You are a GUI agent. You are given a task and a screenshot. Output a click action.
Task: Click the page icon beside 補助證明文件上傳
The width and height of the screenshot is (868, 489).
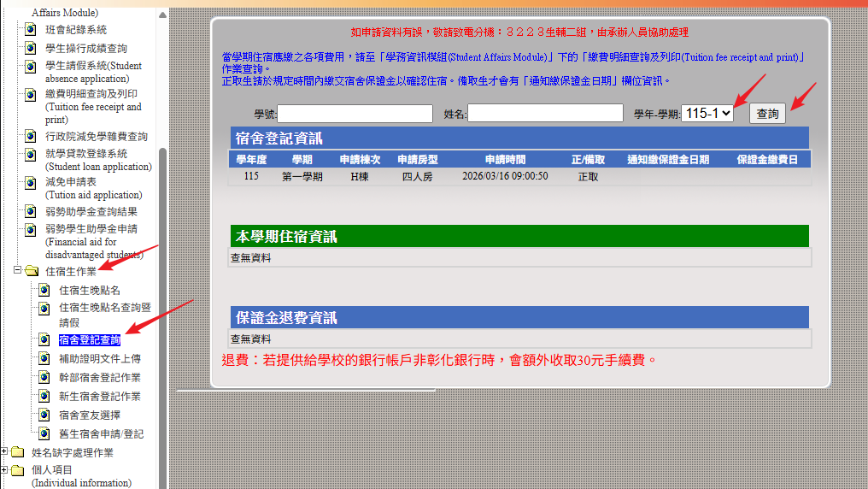[44, 359]
